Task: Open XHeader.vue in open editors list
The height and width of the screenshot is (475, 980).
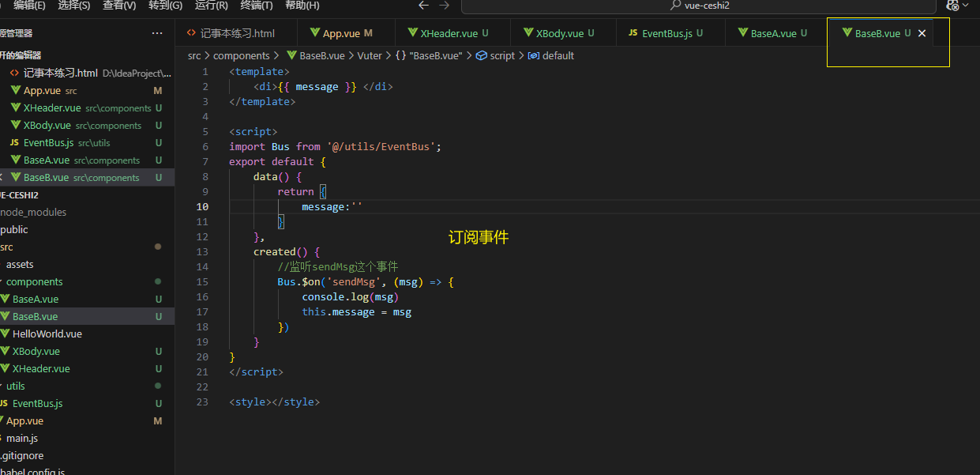Action: tap(87, 107)
